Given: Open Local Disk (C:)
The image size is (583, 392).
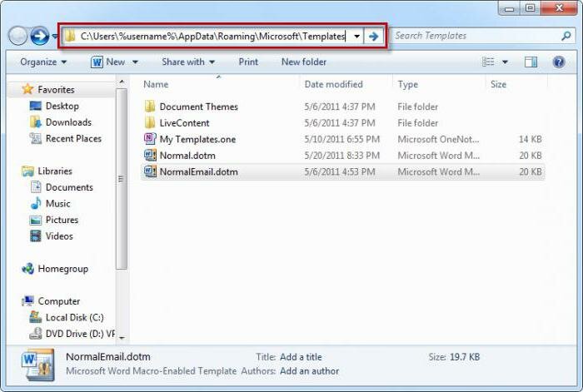Looking at the screenshot, I should pyautogui.click(x=74, y=318).
